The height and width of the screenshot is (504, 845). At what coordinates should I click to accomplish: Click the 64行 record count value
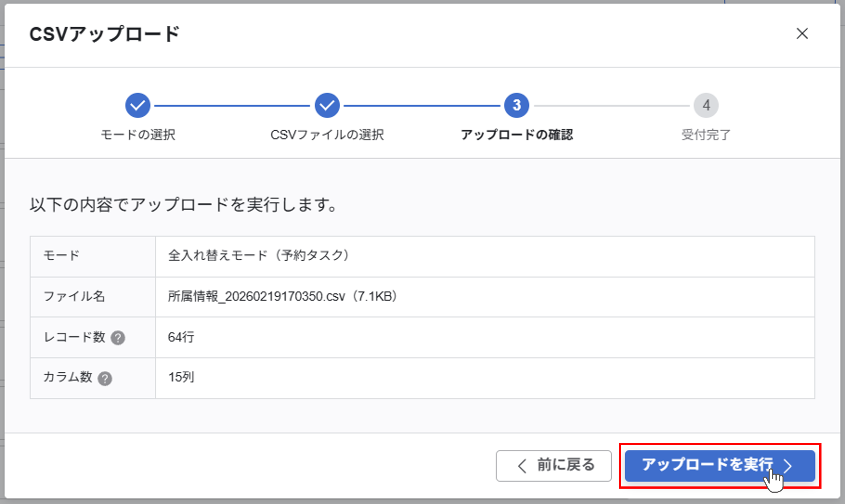(x=181, y=337)
